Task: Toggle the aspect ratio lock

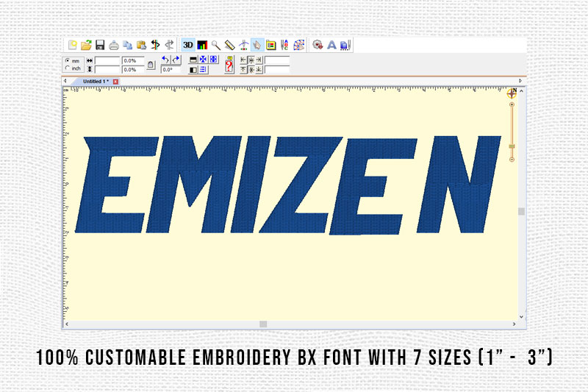Action: tap(151, 65)
